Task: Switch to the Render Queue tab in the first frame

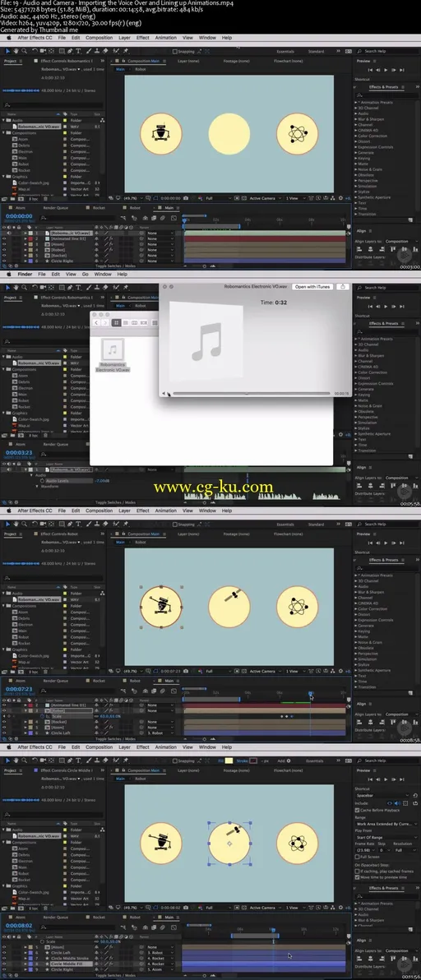Action: coord(56,207)
